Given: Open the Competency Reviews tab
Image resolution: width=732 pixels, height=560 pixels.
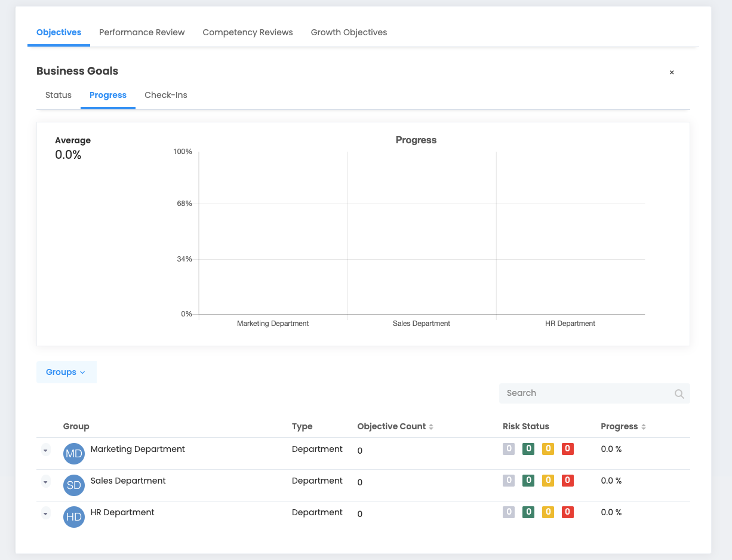Looking at the screenshot, I should (x=248, y=32).
